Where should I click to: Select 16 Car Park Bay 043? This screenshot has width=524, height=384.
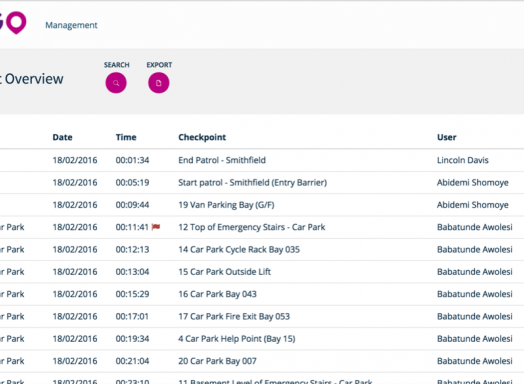(217, 294)
